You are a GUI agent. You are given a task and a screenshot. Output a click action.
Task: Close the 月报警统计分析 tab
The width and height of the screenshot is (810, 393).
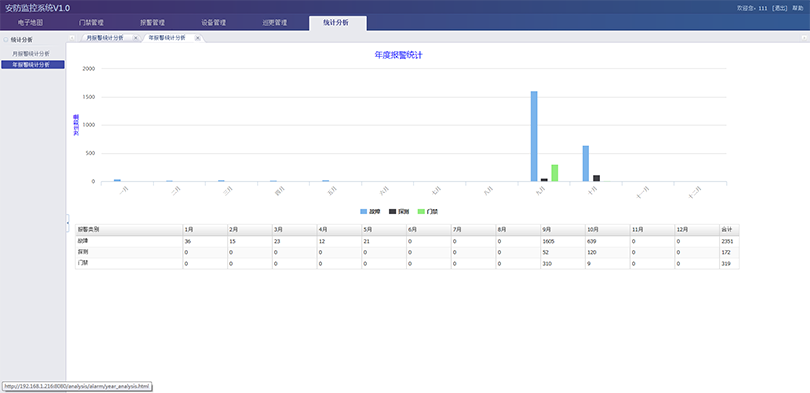pos(135,38)
